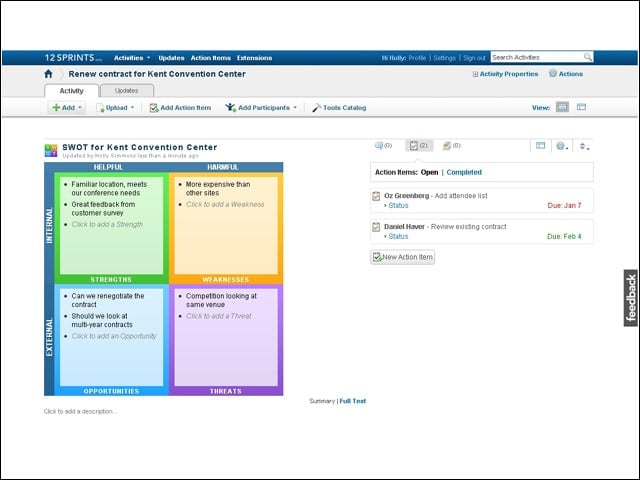
Task: Open the Tools Catalog
Action: tap(339, 108)
